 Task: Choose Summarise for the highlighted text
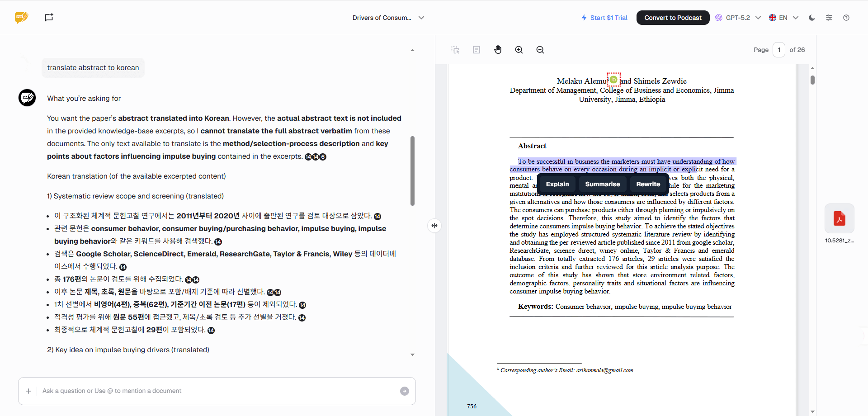602,184
